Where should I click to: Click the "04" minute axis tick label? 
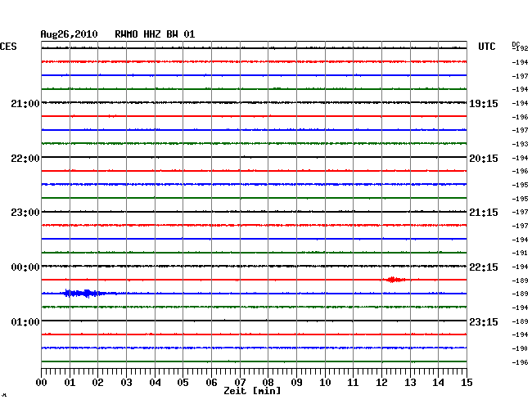point(155,382)
